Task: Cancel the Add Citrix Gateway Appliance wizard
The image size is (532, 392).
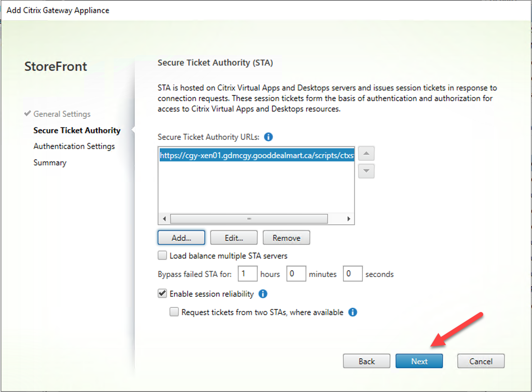Action: coord(481,361)
